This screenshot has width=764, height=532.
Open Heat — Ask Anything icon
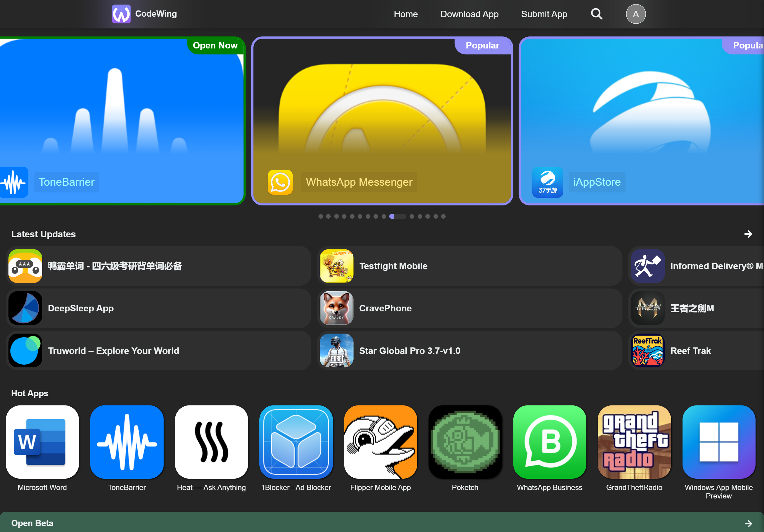pos(211,442)
